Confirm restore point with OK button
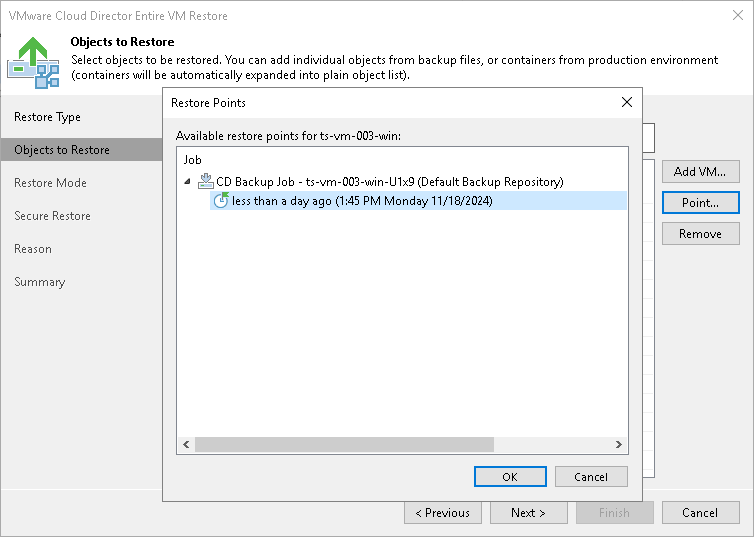This screenshot has height=537, width=754. 510,476
